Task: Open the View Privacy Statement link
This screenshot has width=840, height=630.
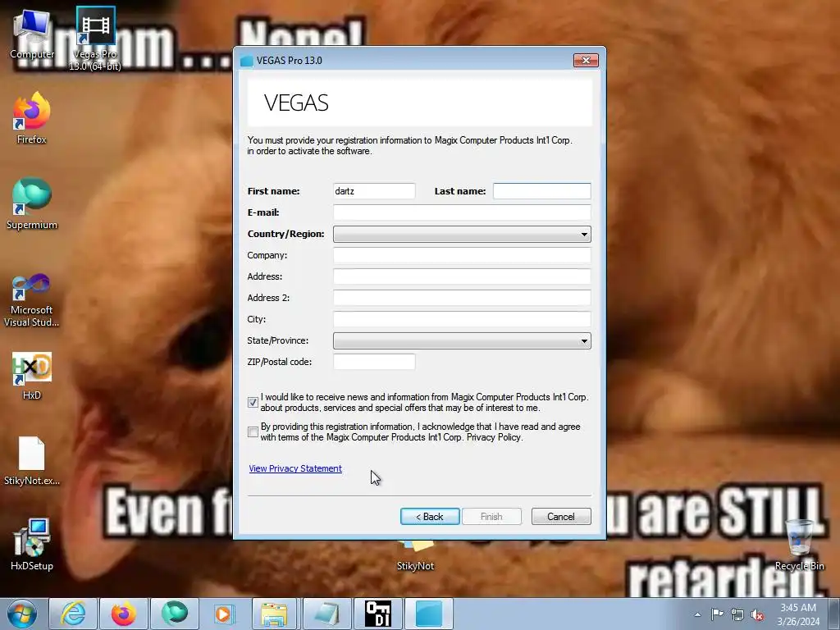Action: (295, 468)
